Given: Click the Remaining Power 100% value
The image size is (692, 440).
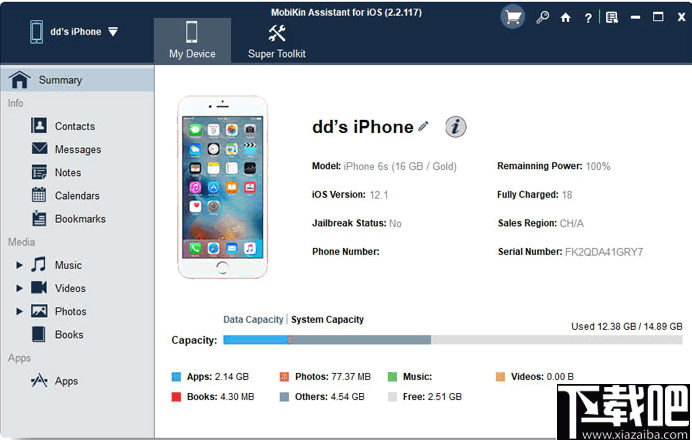Looking at the screenshot, I should (x=598, y=166).
